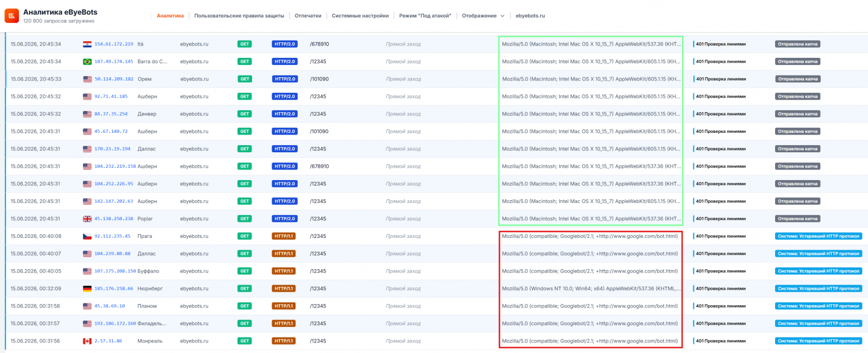Click the Czech flag beside 92.112.235.45
The height and width of the screenshot is (353, 868).
(87, 236)
